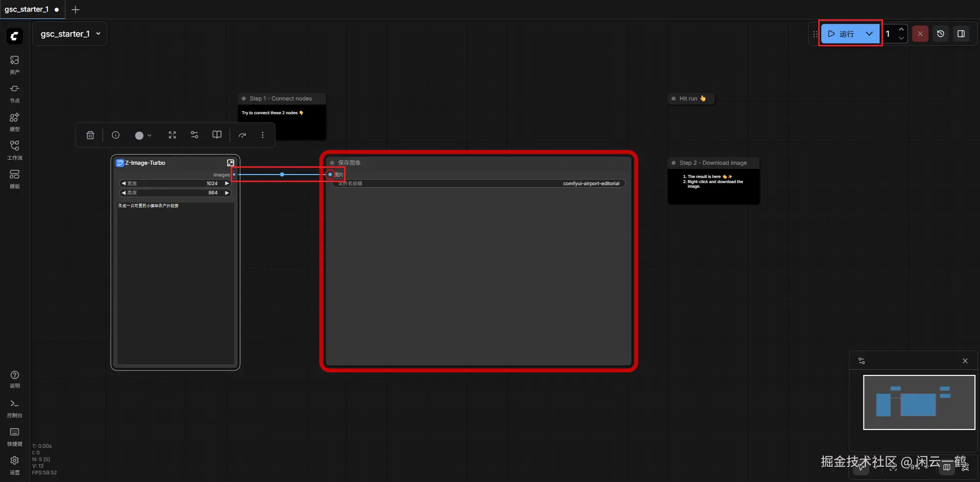Open the 模型 model library panel
Viewport: 980px width, 482px height.
[x=14, y=122]
